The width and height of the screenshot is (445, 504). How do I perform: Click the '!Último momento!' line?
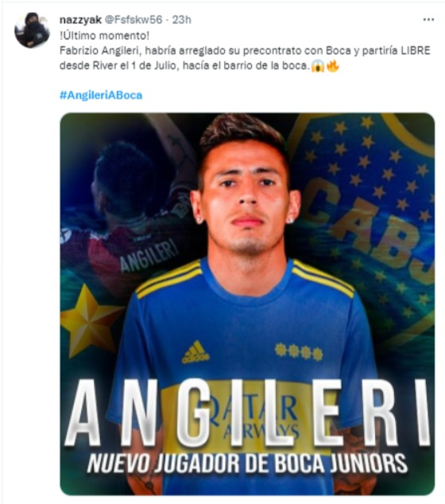pyautogui.click(x=104, y=35)
